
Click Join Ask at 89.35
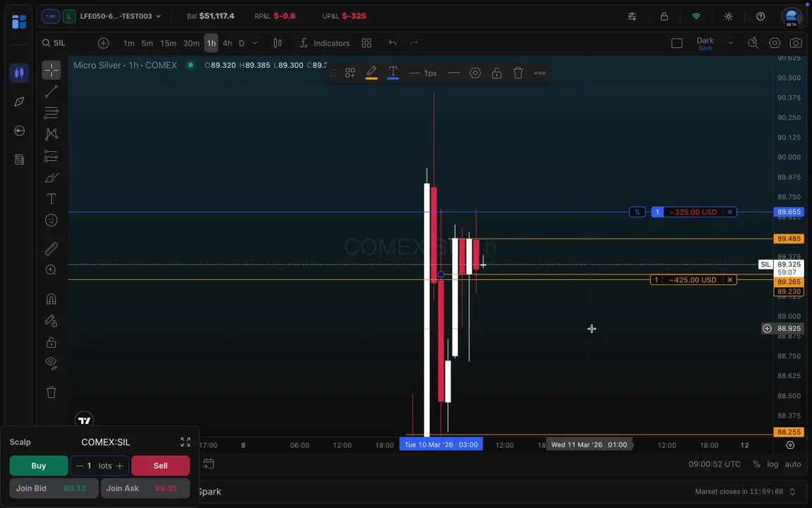[x=145, y=488]
